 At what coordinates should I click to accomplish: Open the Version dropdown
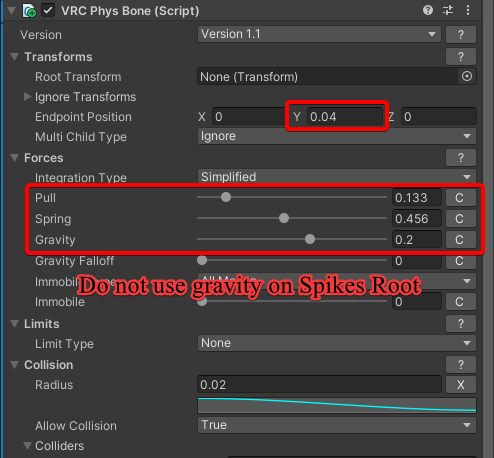(319, 34)
